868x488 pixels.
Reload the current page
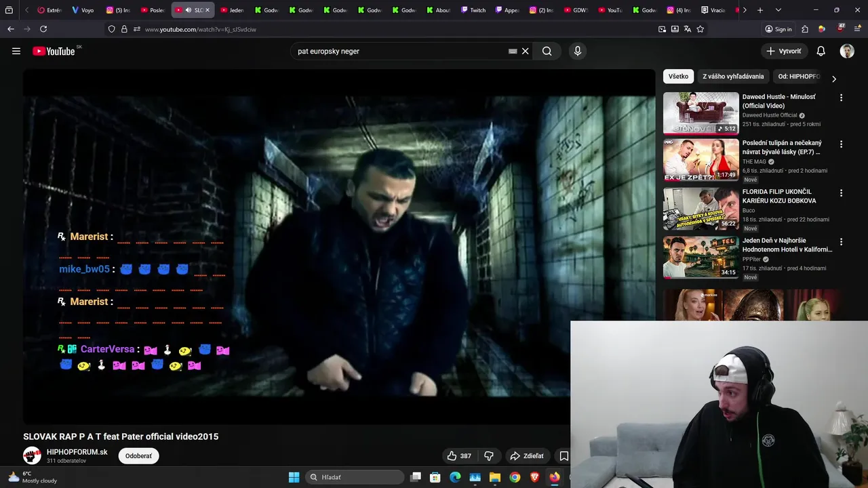pos(43,29)
